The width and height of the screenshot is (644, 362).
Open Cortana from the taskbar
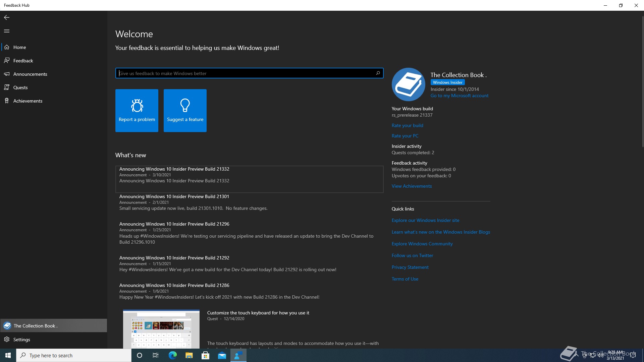(x=140, y=355)
